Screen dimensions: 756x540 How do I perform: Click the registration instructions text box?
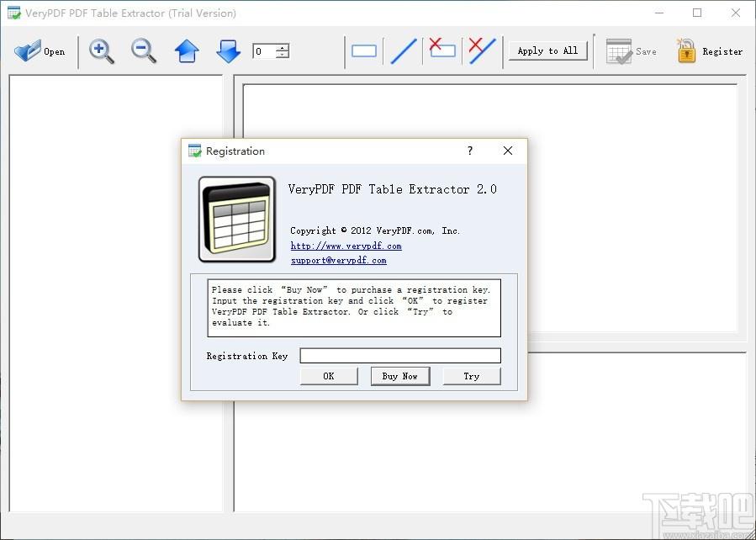tap(354, 308)
